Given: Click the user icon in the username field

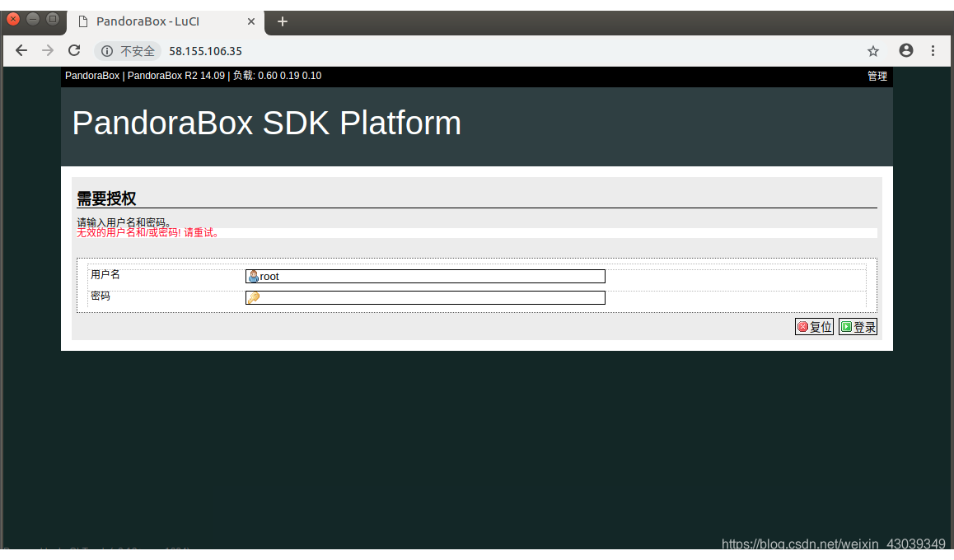Looking at the screenshot, I should (253, 277).
